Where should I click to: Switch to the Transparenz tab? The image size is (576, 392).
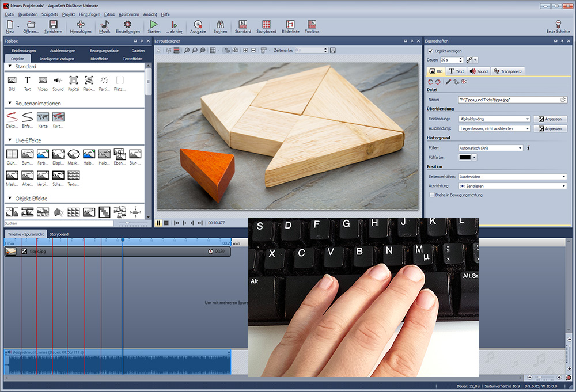coord(507,71)
